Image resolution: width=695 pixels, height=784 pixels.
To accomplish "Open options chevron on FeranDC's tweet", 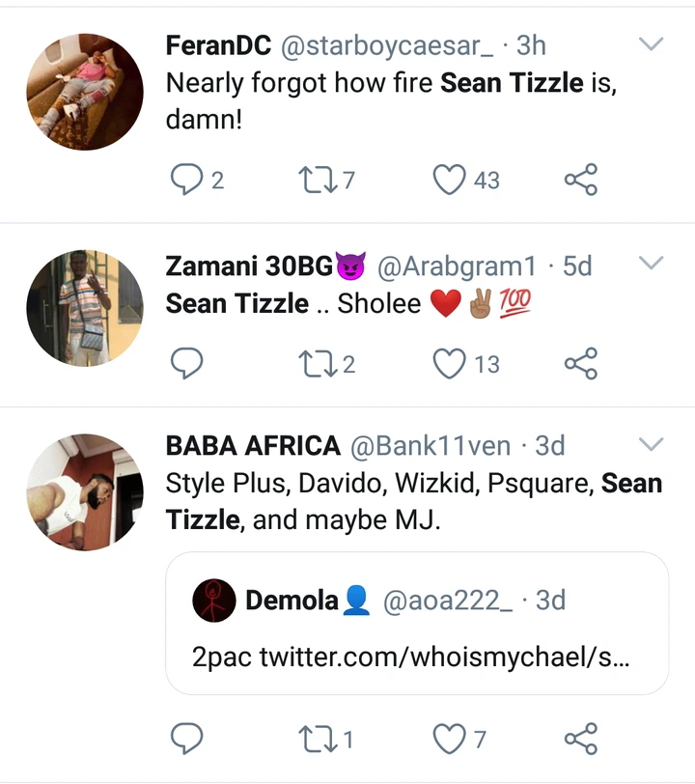I will [653, 44].
